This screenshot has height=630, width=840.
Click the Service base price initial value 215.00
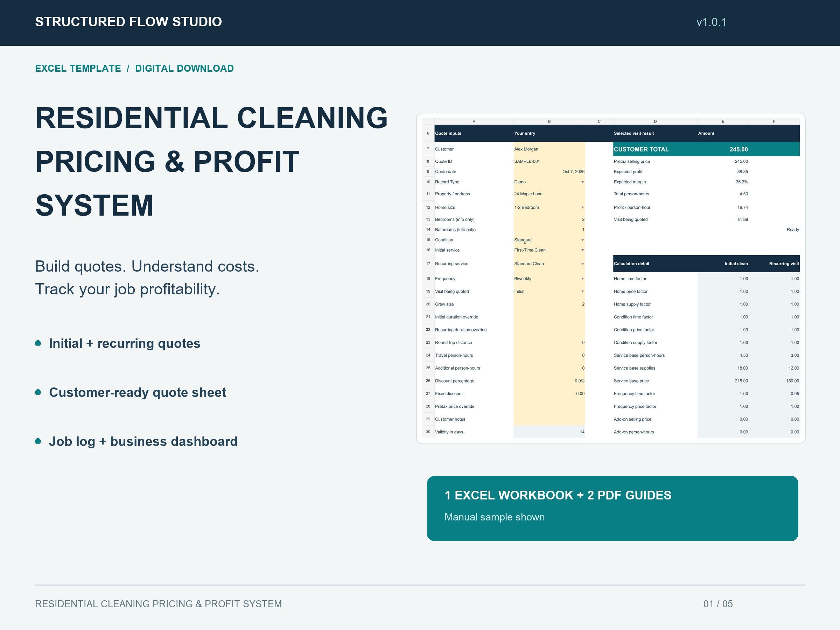741,381
